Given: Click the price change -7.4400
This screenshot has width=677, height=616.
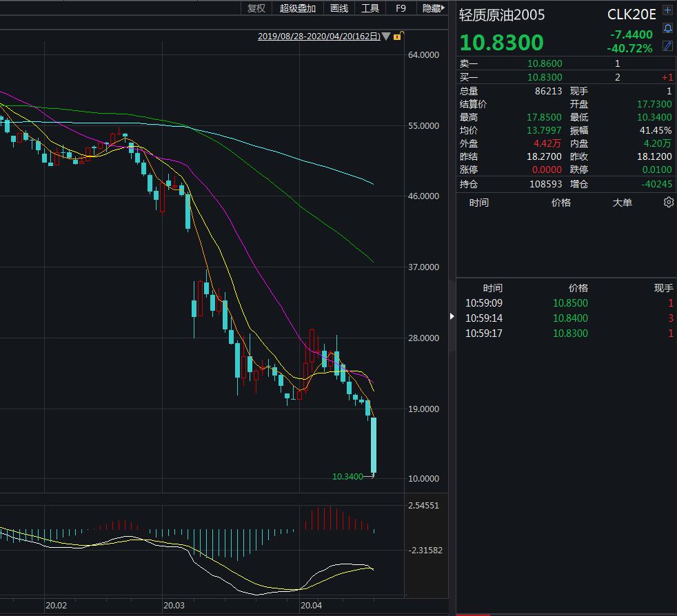Looking at the screenshot, I should [x=631, y=34].
